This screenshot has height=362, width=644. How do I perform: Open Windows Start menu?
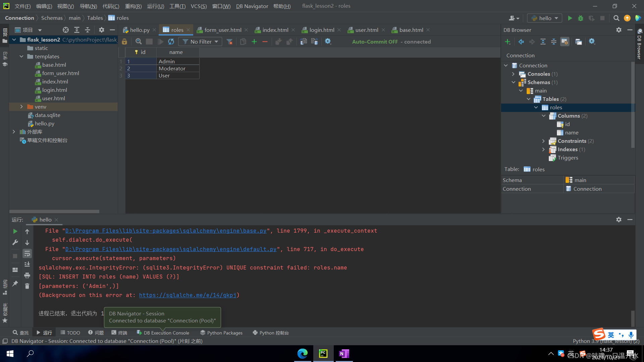[x=10, y=353]
